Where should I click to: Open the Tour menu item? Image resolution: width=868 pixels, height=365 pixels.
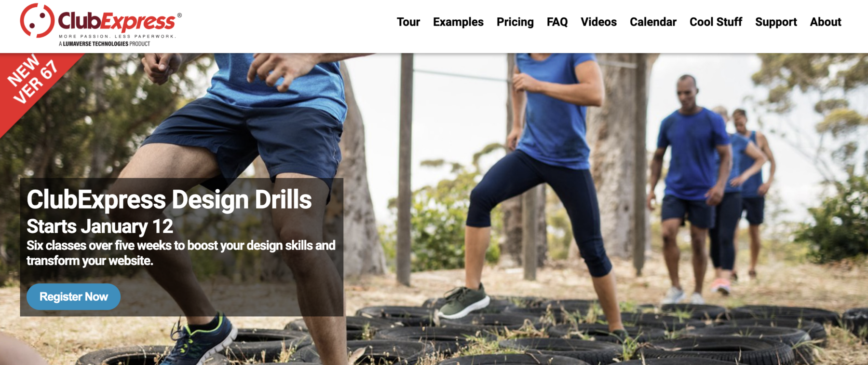(408, 22)
